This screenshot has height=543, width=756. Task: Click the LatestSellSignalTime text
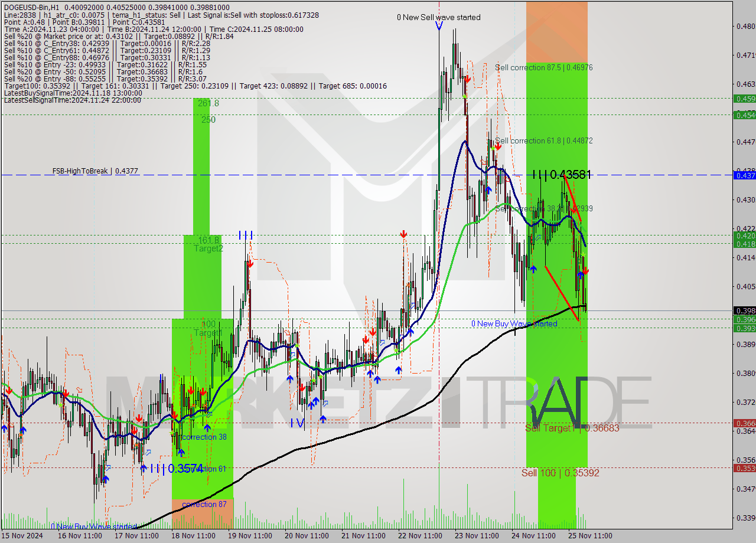click(72, 100)
